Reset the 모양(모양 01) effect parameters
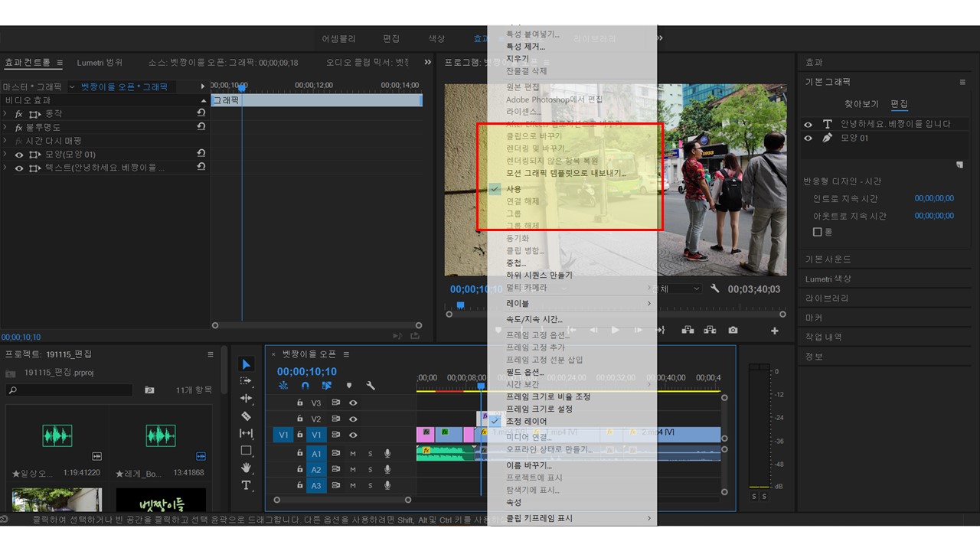This screenshot has width=980, height=551. click(201, 154)
